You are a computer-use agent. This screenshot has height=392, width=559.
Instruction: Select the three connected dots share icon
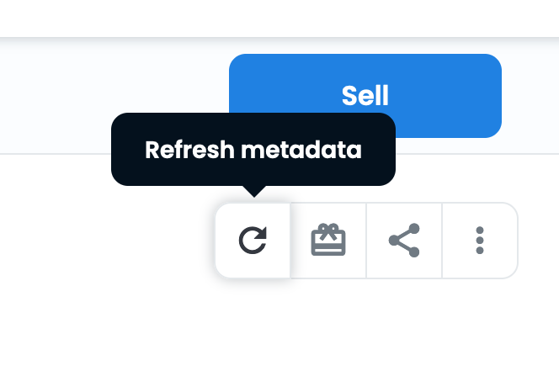coord(404,241)
